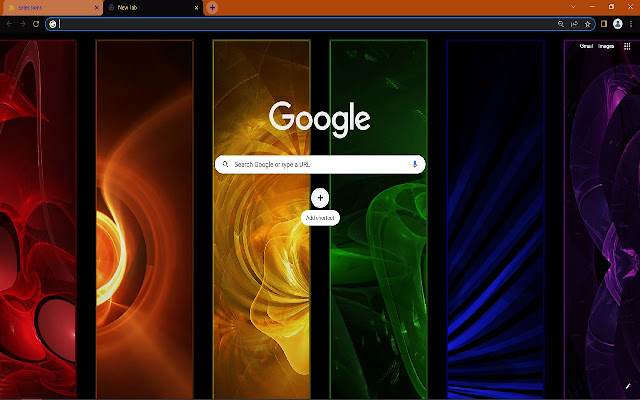Screen dimensions: 640x400
Task: Open the side panel icon
Action: pyautogui.click(x=604, y=24)
